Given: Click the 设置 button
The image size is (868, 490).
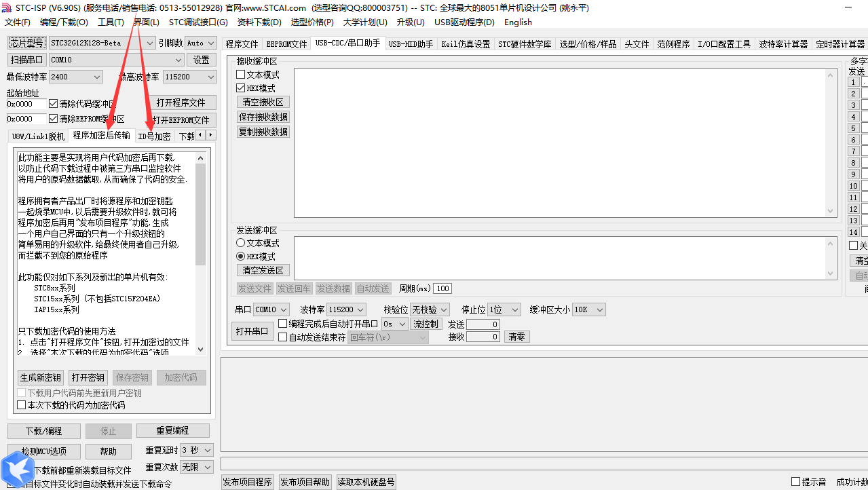Looking at the screenshot, I should (x=202, y=60).
